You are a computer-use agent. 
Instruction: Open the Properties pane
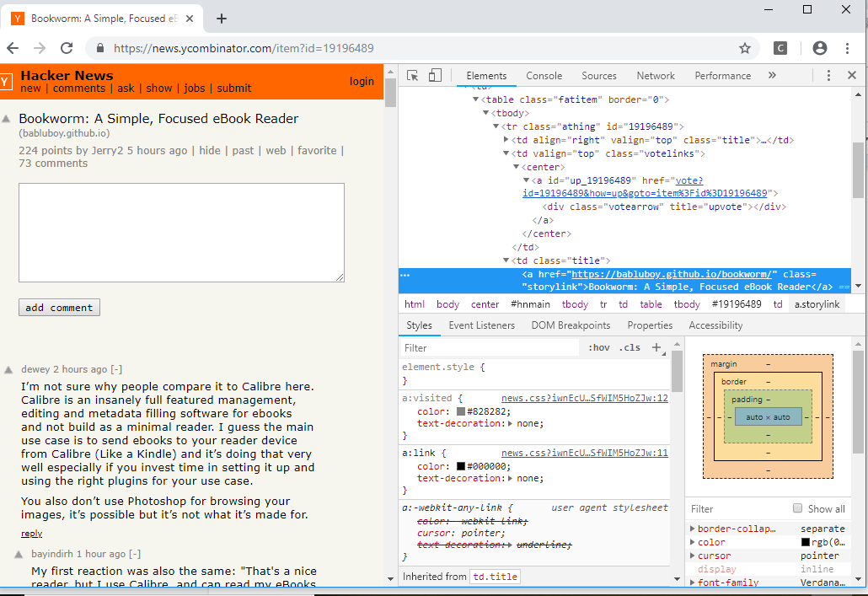(x=650, y=325)
